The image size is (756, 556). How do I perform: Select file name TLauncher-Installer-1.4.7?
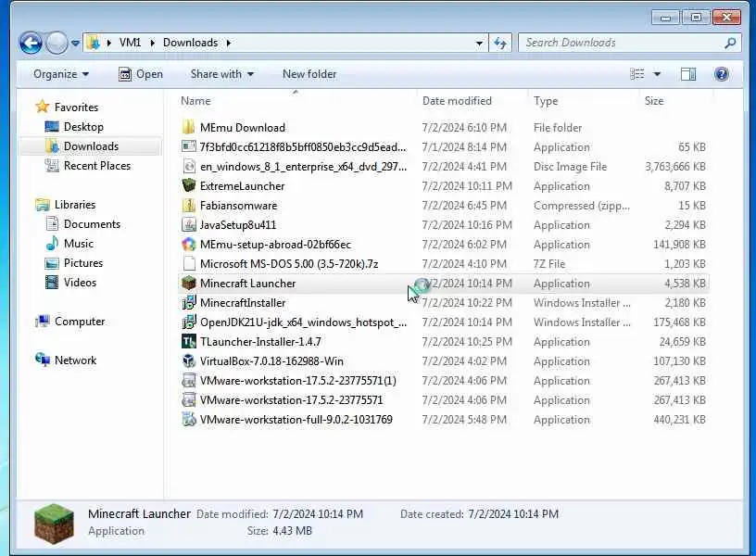(260, 342)
